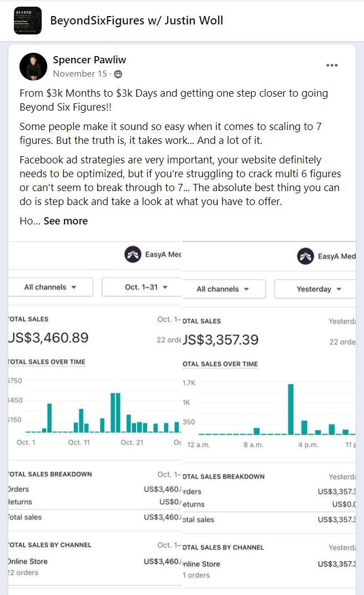Open the BeyondSixFigures w/ Justin Woll group

click(136, 21)
